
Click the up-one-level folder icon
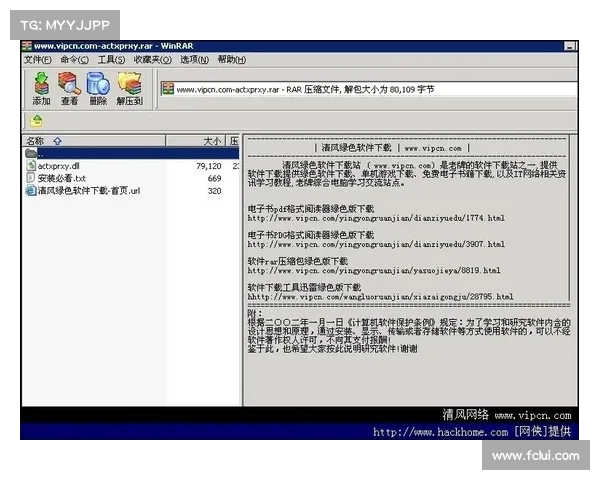pos(37,121)
